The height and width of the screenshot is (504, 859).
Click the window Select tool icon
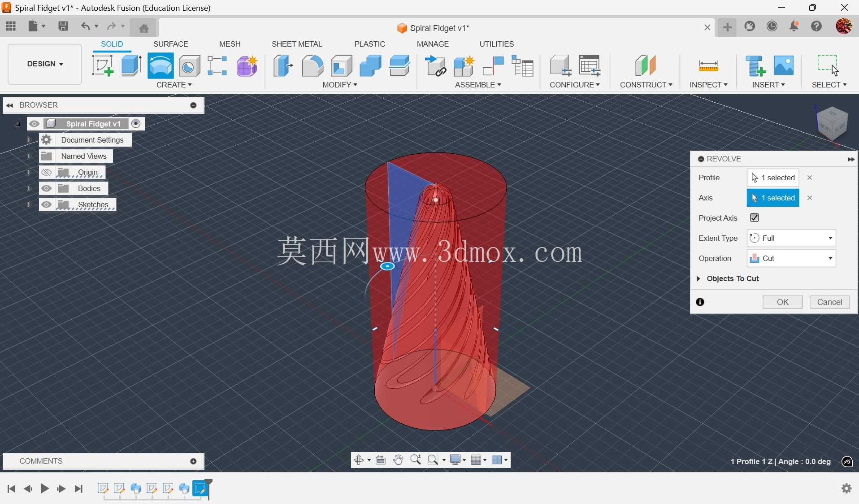click(828, 65)
